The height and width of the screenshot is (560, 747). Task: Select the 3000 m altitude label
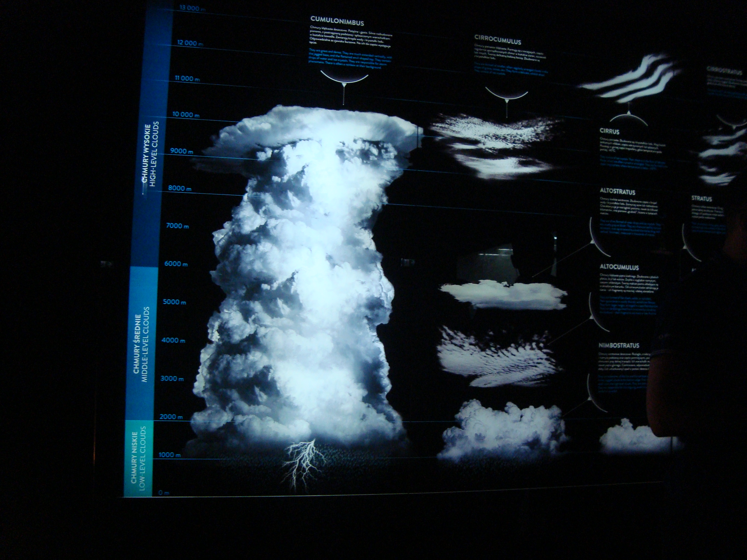coord(172,378)
